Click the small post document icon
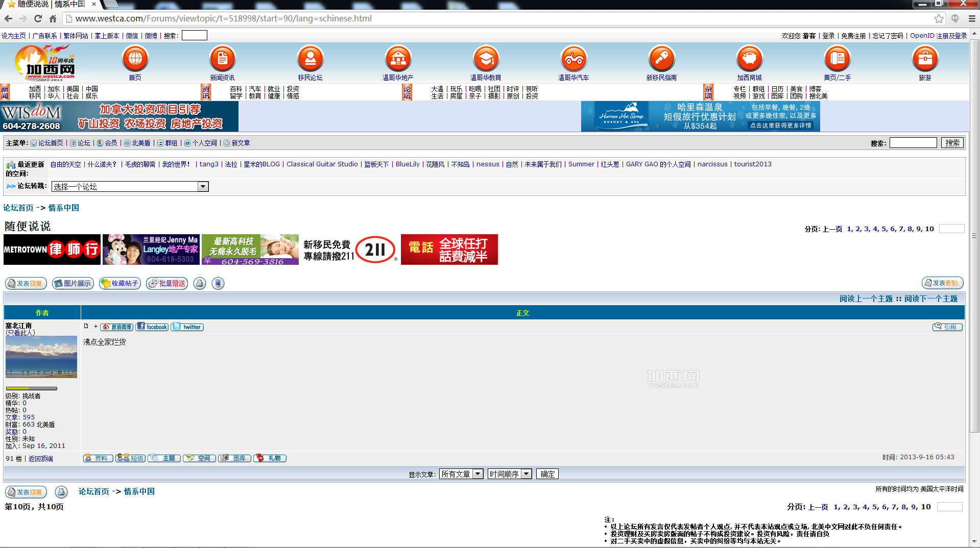The height and width of the screenshot is (548, 980). [86, 326]
